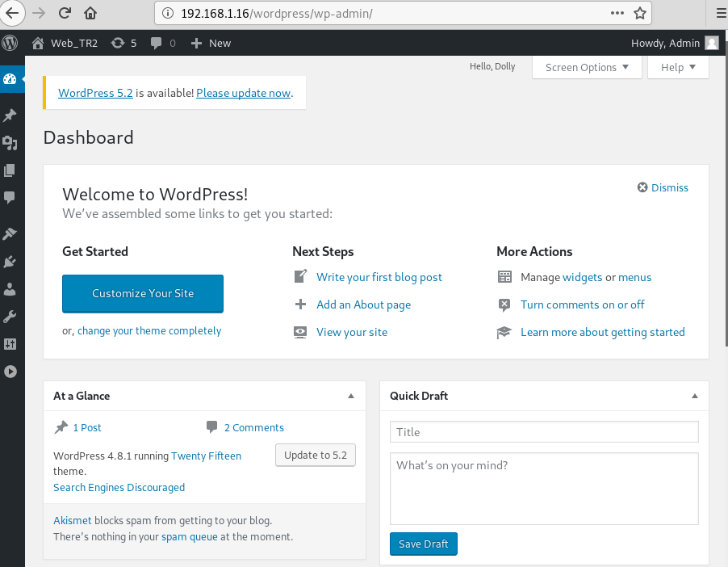The image size is (728, 567).
Task: Click the Twenty Fifteen theme link
Action: pyautogui.click(x=206, y=456)
